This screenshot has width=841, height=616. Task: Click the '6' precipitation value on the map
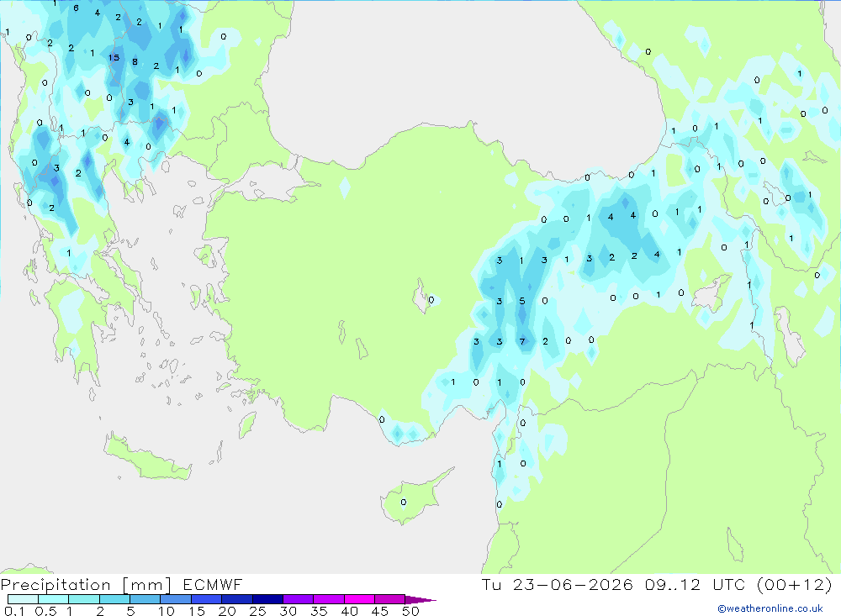pos(76,8)
